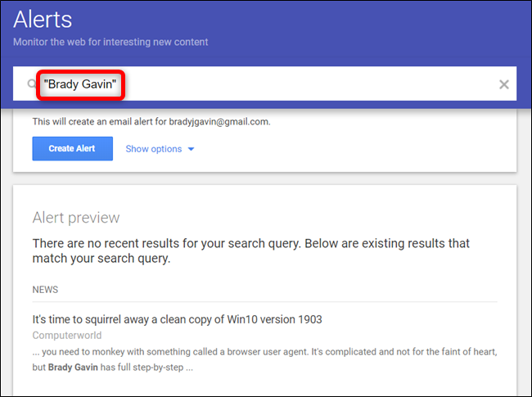Click the NEWS section label
This screenshot has height=397, width=532.
pos(45,290)
